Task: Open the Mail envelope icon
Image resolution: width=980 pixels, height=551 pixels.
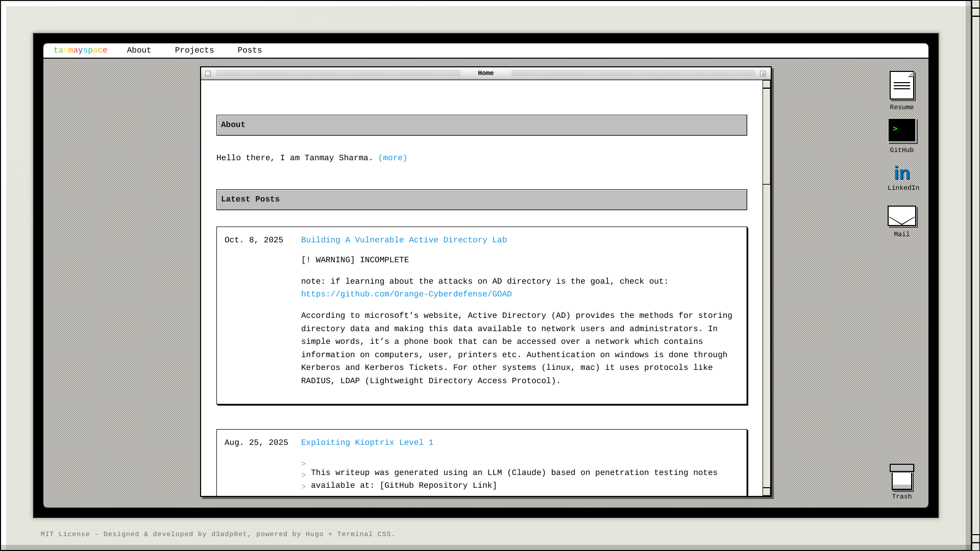Action: click(901, 216)
